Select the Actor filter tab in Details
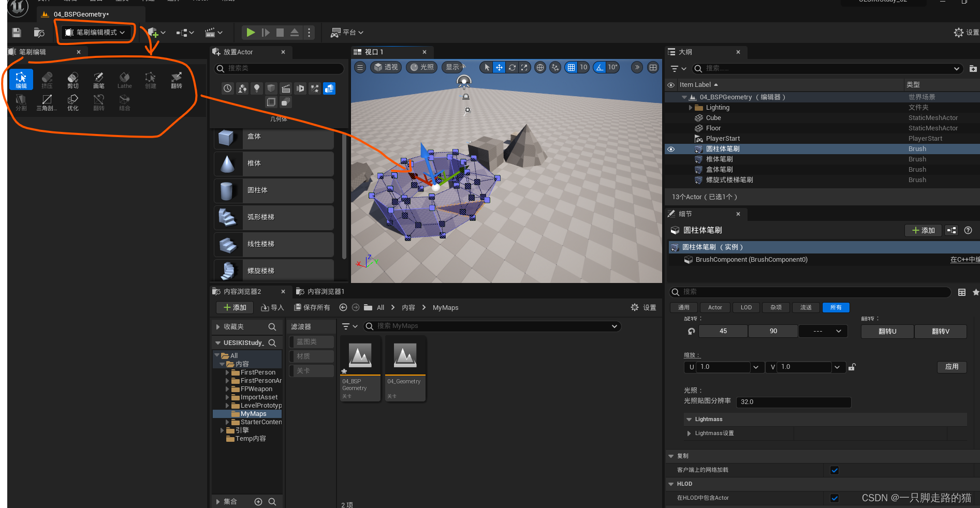Image resolution: width=980 pixels, height=508 pixels. coord(715,307)
